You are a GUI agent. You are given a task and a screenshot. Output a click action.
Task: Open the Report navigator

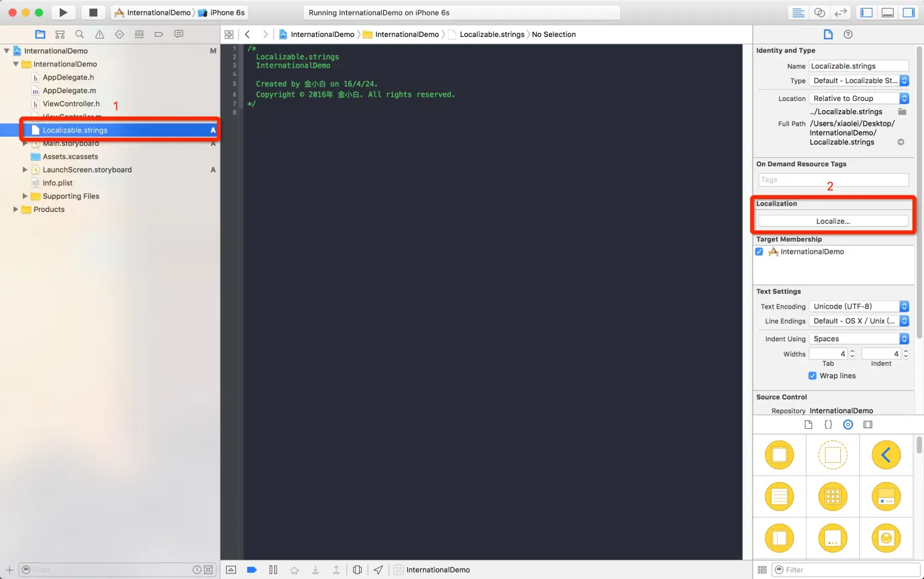tap(179, 34)
